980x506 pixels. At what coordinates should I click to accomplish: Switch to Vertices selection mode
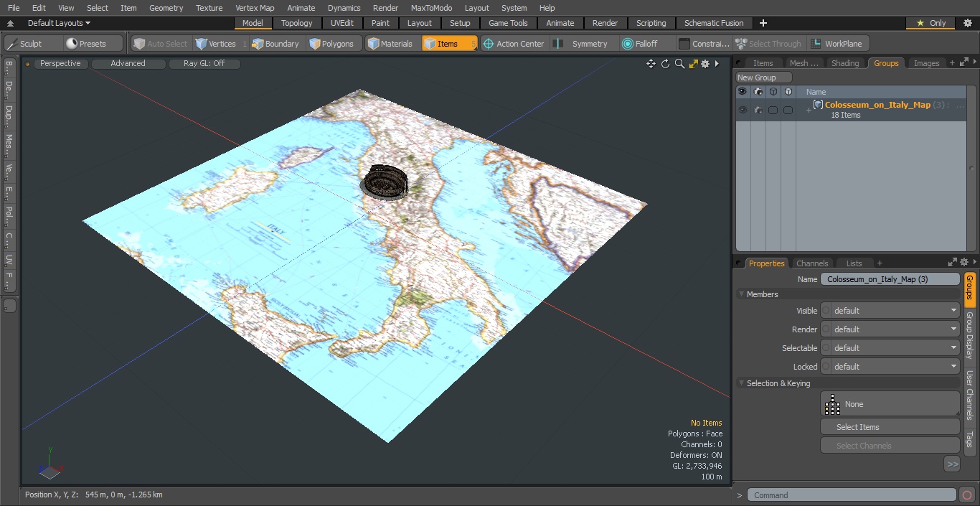(222, 44)
